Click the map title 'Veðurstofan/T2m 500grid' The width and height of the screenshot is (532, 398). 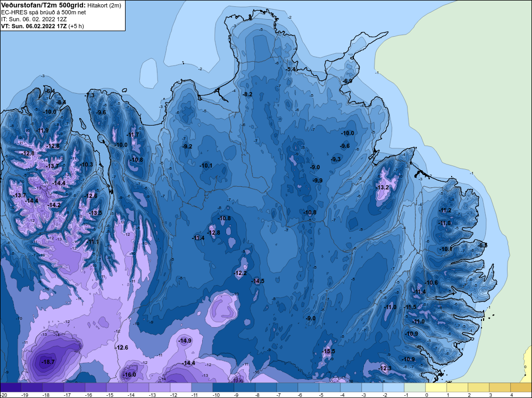(44, 5)
